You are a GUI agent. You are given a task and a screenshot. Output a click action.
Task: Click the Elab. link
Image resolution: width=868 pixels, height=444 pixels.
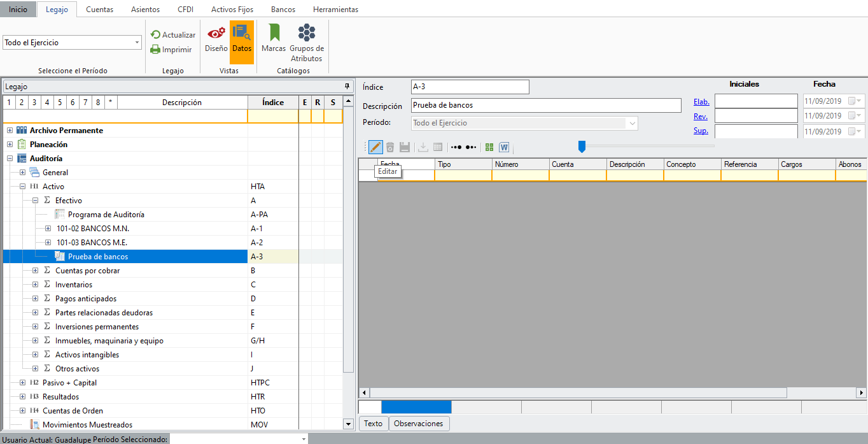tap(701, 101)
